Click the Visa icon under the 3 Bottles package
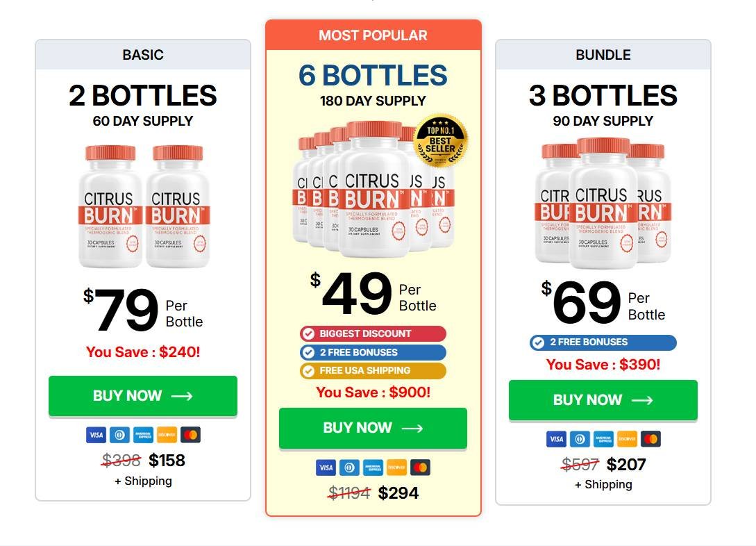The height and width of the screenshot is (546, 756). point(556,439)
